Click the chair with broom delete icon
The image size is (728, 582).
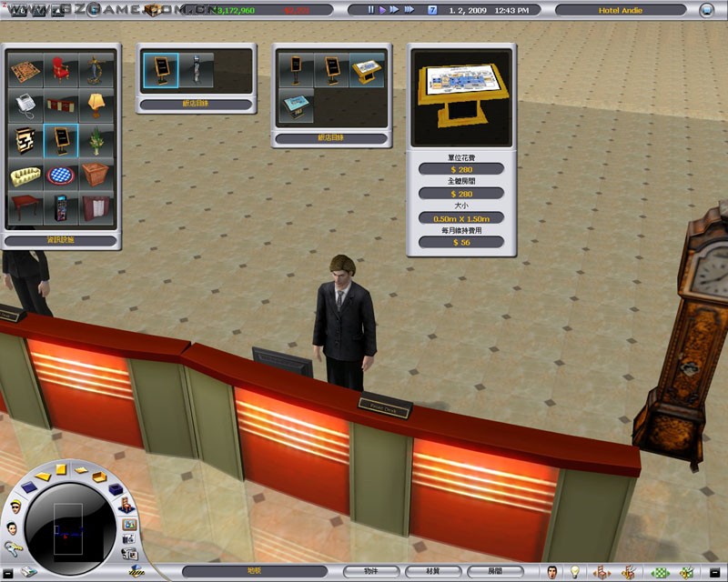pos(628,572)
